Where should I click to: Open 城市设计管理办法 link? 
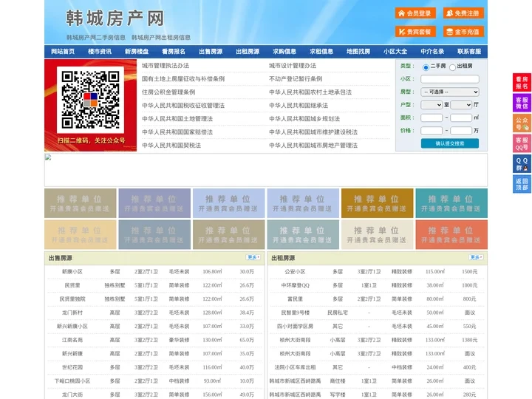[x=293, y=66]
